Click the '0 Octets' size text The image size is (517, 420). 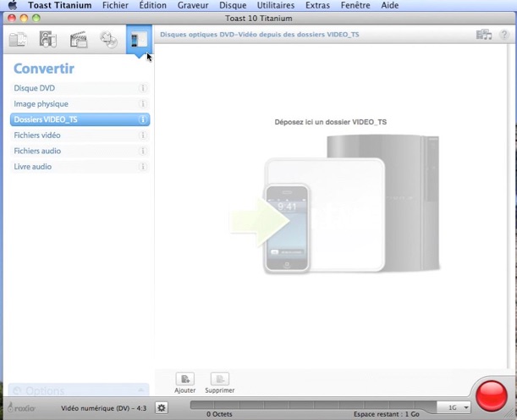pos(219,414)
